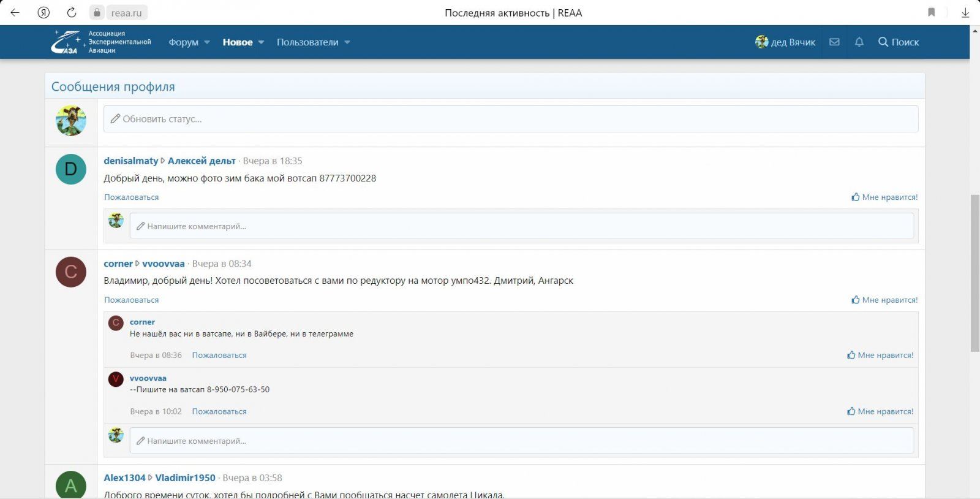Click the REAA association logo
Screen dimensions: 980x499
point(101,42)
